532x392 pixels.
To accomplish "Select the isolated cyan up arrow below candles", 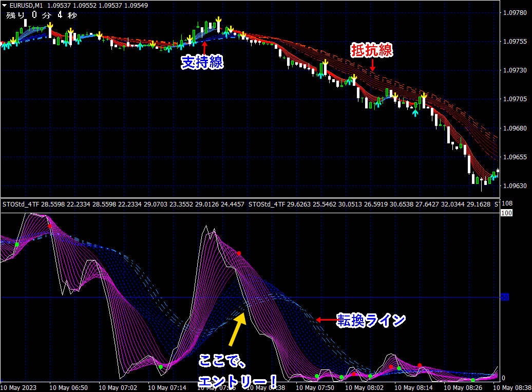I will pos(415,113).
